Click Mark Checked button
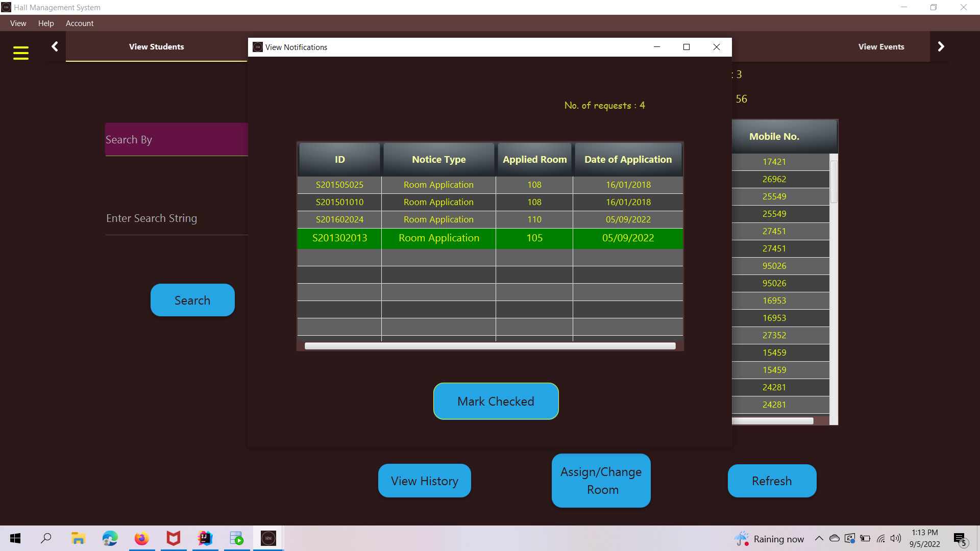 click(496, 402)
